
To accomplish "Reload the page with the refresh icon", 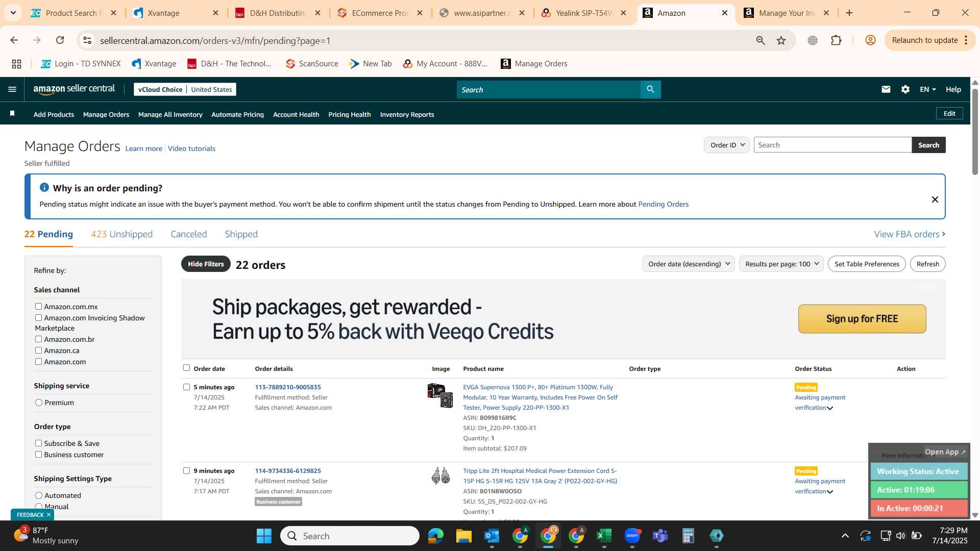I will tap(60, 40).
